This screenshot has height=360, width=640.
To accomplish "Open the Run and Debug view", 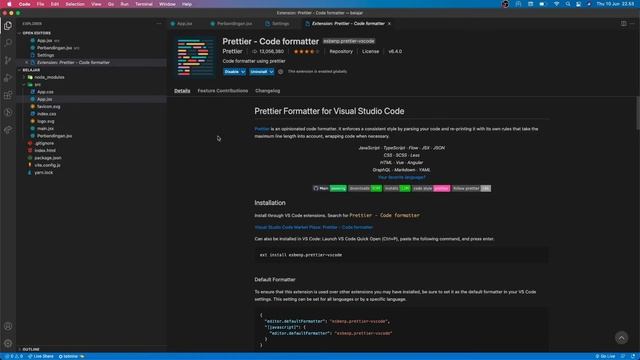I will pyautogui.click(x=8, y=78).
